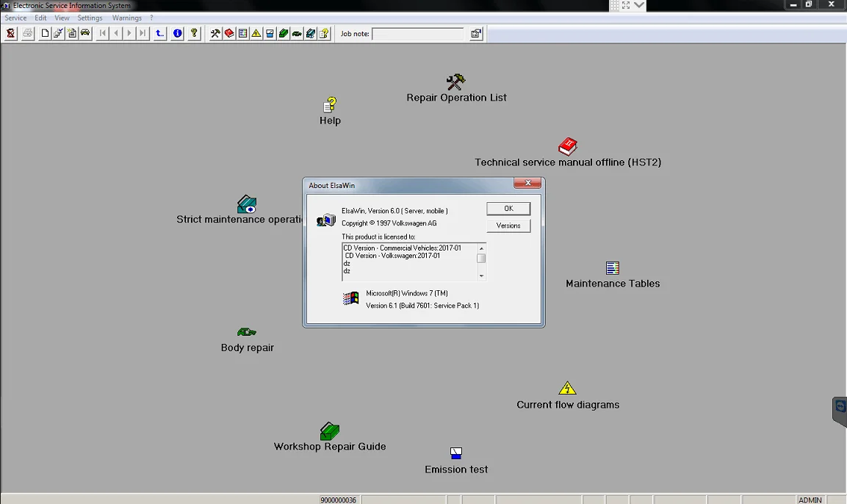The image size is (847, 504).
Task: Open the Service menu
Action: (x=15, y=18)
